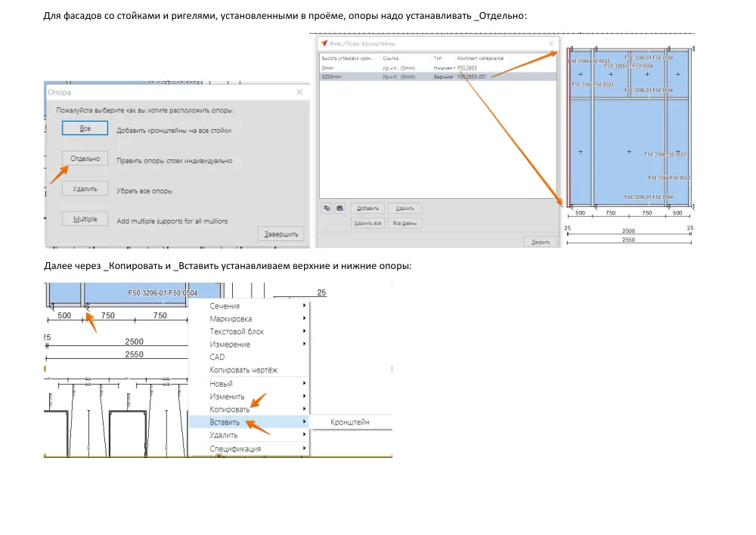The image size is (756, 535).
Task: Click the Высота установки крон... column header
Action: 347,58
